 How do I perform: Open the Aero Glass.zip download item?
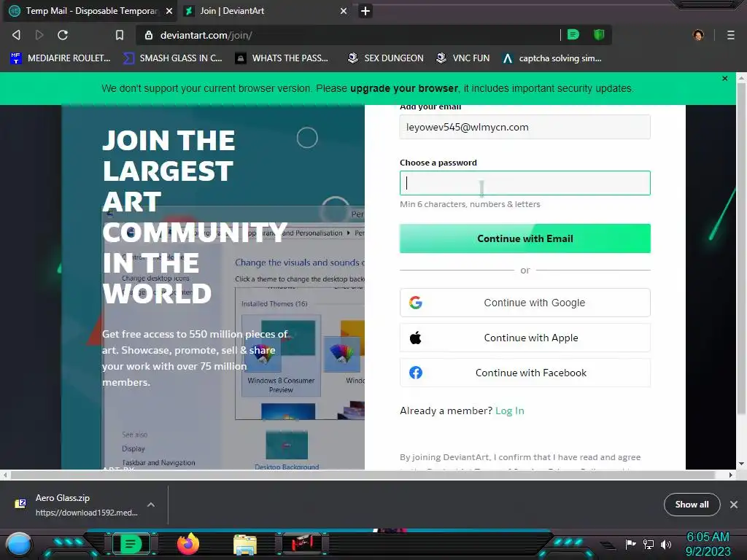click(x=77, y=505)
